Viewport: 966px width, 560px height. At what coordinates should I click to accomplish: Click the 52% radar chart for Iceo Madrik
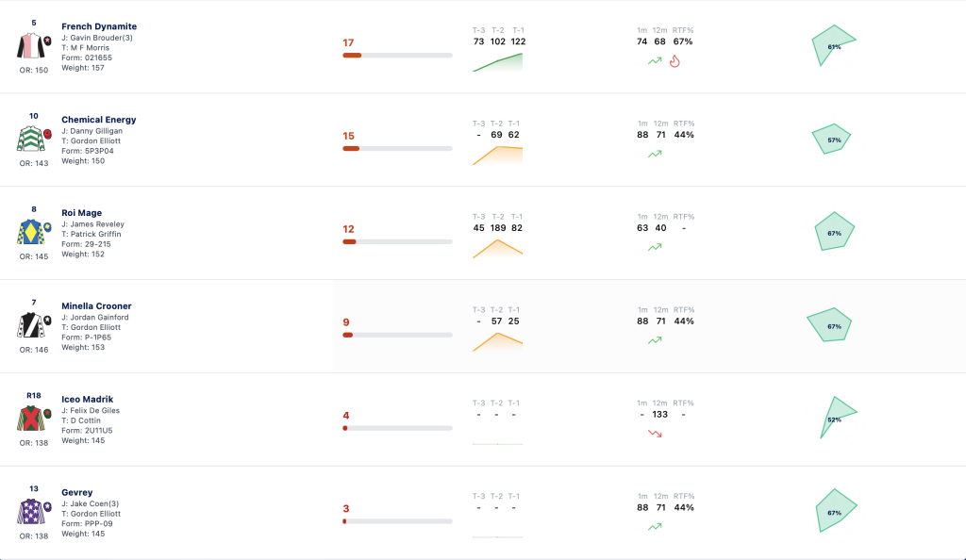838,418
